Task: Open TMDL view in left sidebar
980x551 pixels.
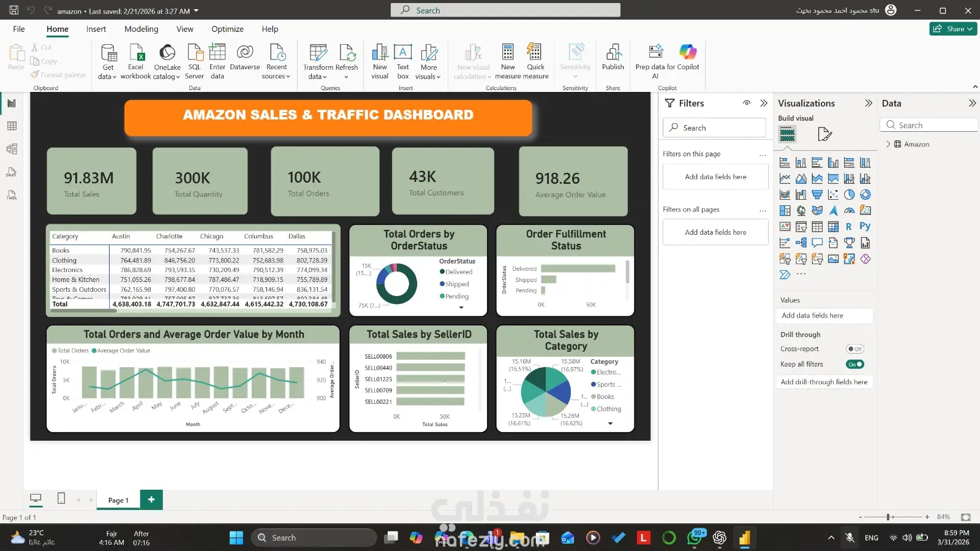Action: (x=12, y=195)
